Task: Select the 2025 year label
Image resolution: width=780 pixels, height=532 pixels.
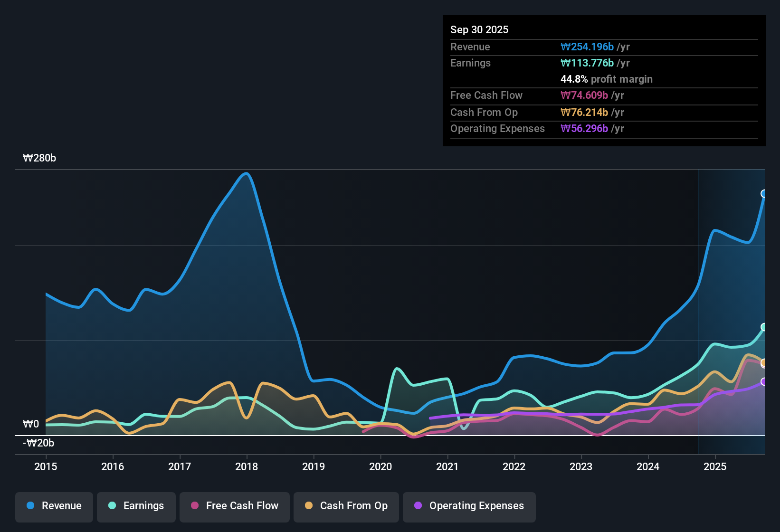Action: pos(716,467)
